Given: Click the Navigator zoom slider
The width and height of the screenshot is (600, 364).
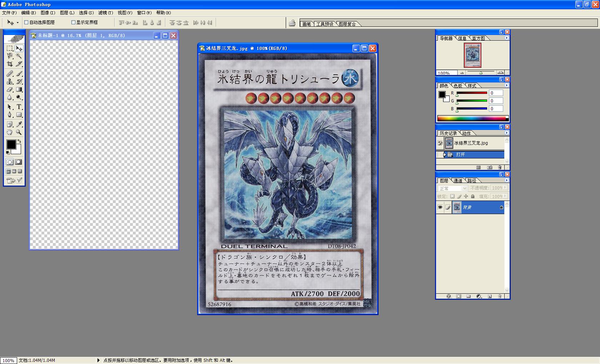Looking at the screenshot, I should click(481, 73).
